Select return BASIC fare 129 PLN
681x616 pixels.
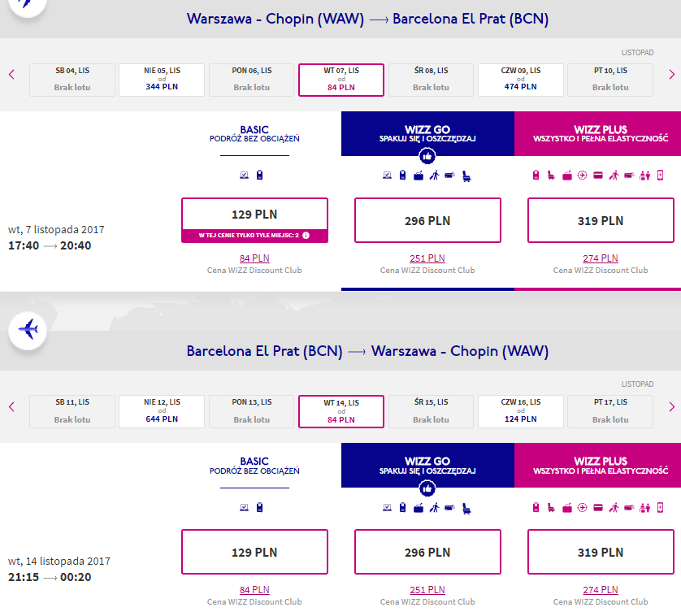click(254, 552)
